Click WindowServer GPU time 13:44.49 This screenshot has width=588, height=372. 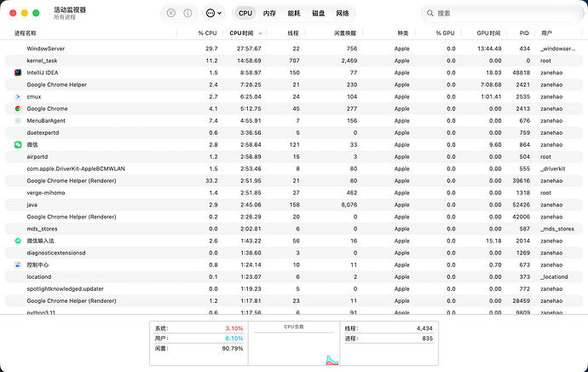pyautogui.click(x=489, y=49)
